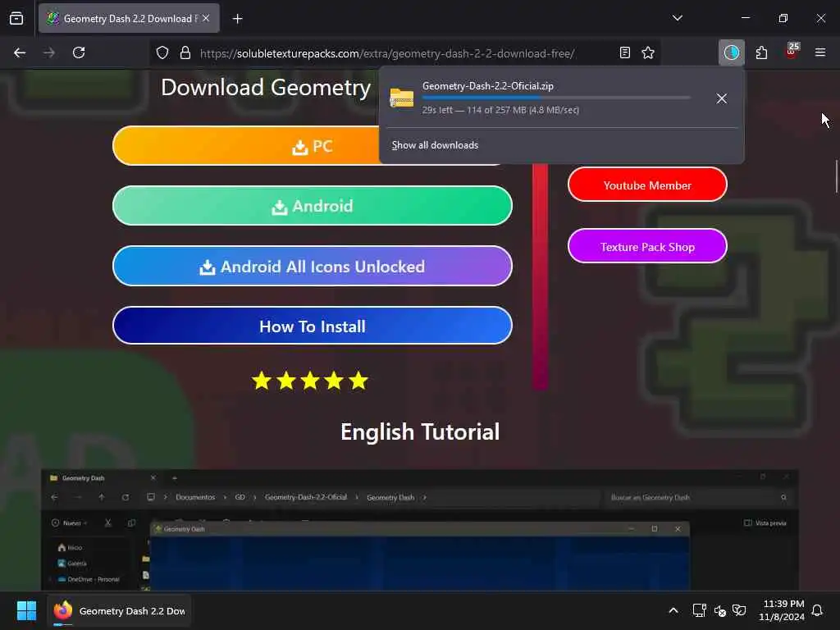Click the fifth yellow rating star
The width and height of the screenshot is (840, 630).
pos(358,381)
